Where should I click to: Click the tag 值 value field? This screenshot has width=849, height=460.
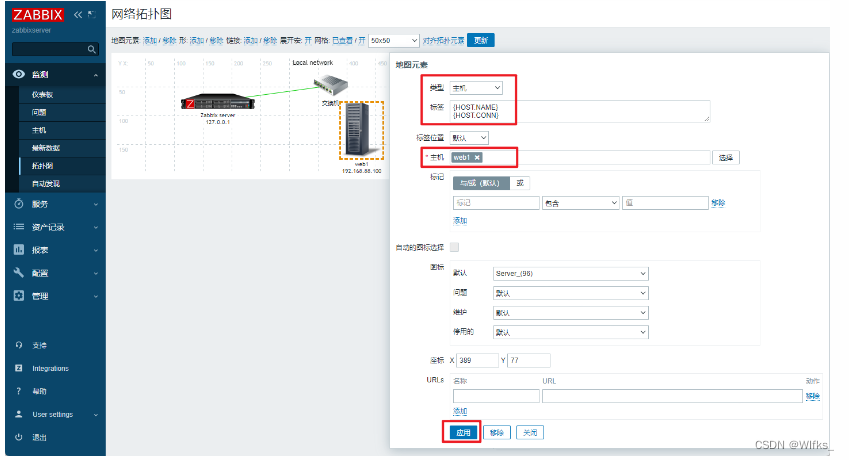pyautogui.click(x=665, y=203)
